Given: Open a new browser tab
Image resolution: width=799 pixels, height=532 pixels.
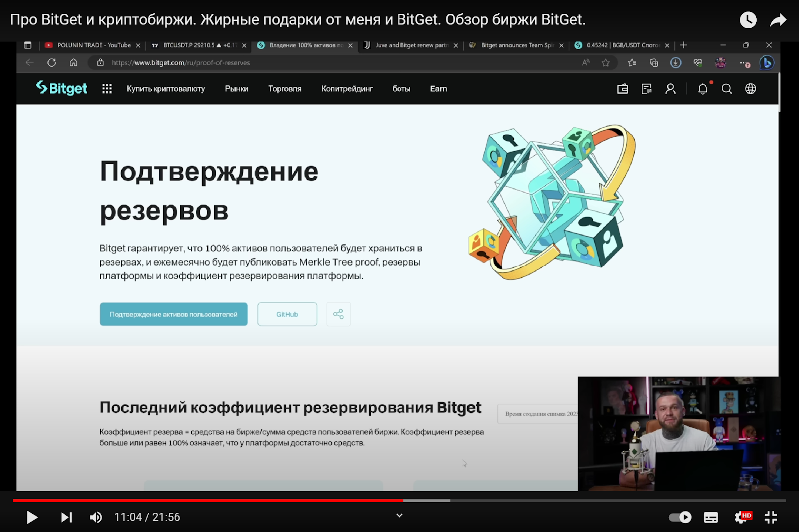Looking at the screenshot, I should 684,45.
